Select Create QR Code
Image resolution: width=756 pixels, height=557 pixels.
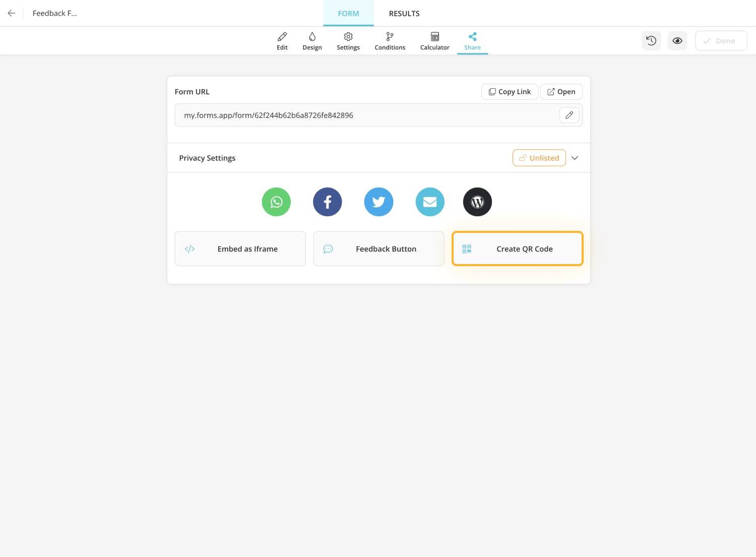517,249
